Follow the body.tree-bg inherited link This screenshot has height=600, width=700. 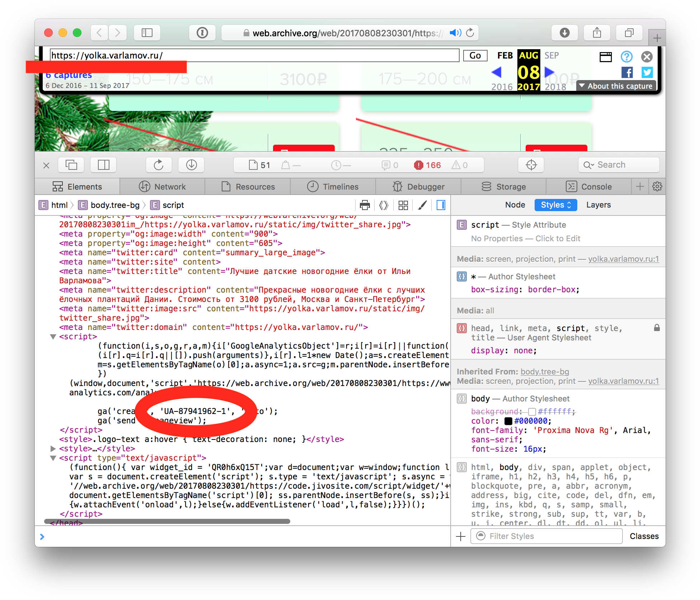(545, 372)
